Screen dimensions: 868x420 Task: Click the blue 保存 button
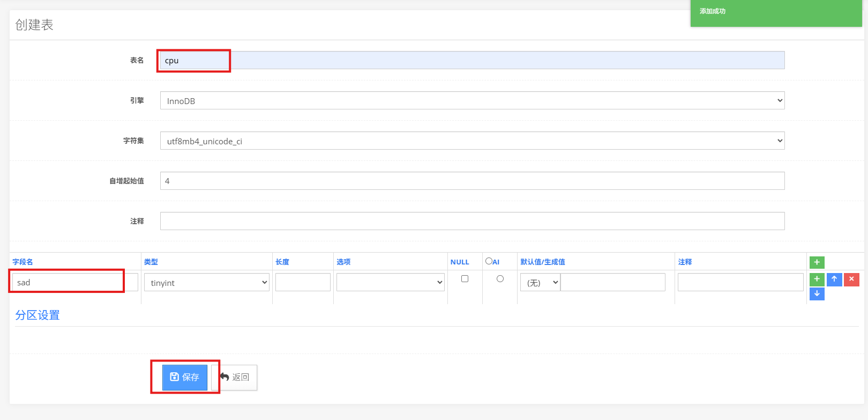185,377
